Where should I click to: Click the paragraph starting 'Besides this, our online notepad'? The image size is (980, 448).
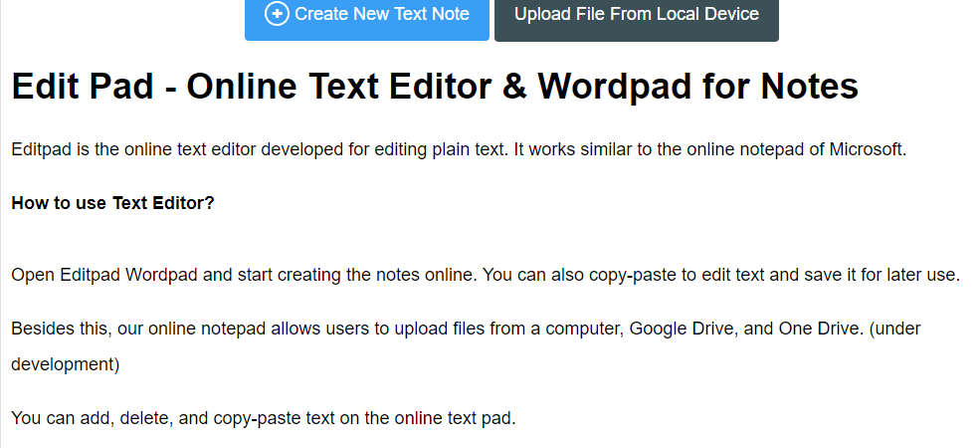pos(466,346)
